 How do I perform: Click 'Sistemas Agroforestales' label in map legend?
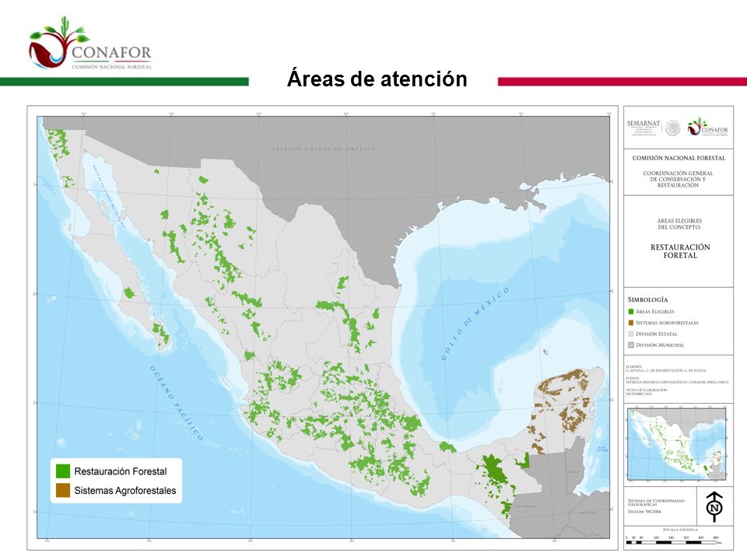125,491
